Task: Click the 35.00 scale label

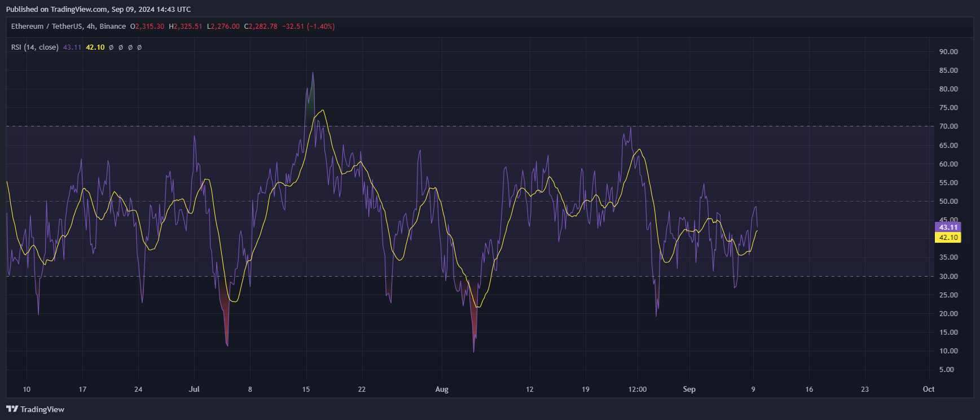Action: 948,257
